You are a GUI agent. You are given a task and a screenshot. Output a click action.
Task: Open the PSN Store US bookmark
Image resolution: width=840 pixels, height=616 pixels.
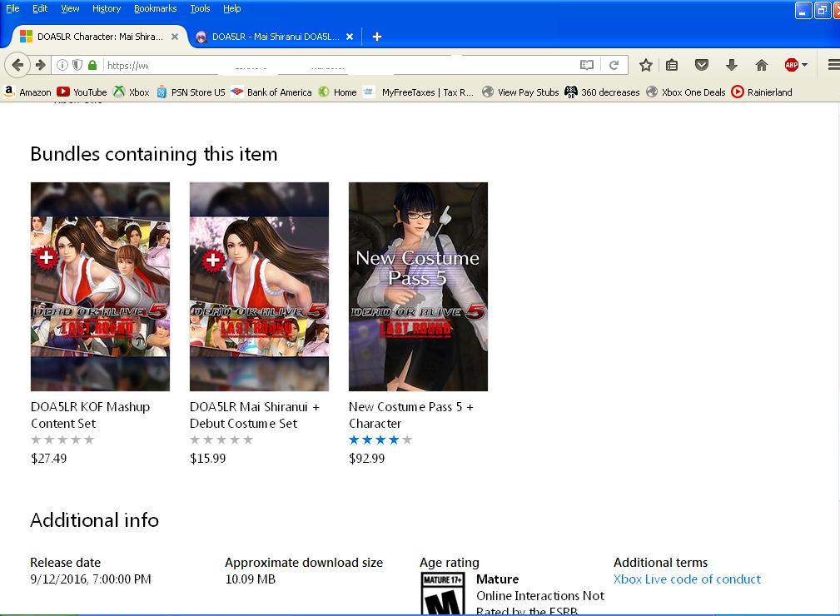pyautogui.click(x=191, y=92)
